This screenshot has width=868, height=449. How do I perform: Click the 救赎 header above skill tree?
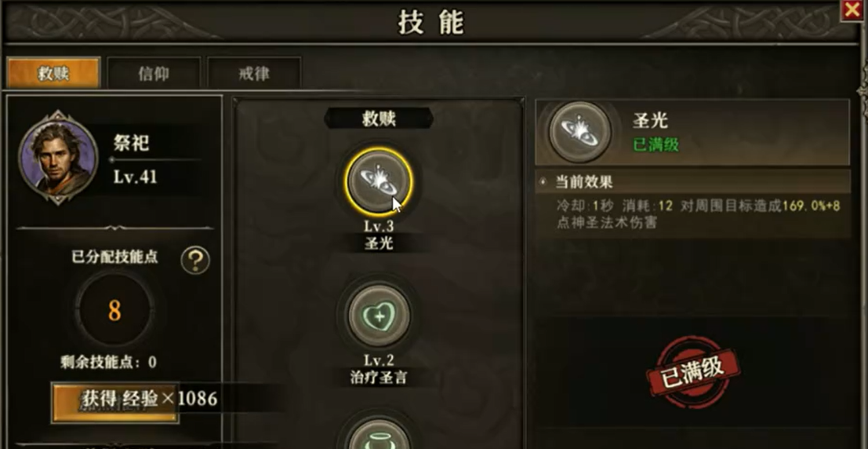[x=379, y=118]
